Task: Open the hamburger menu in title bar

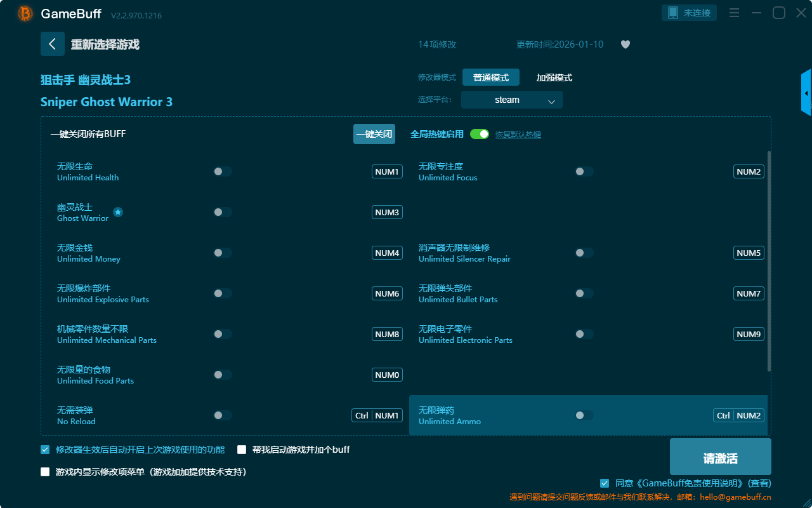Action: point(734,13)
